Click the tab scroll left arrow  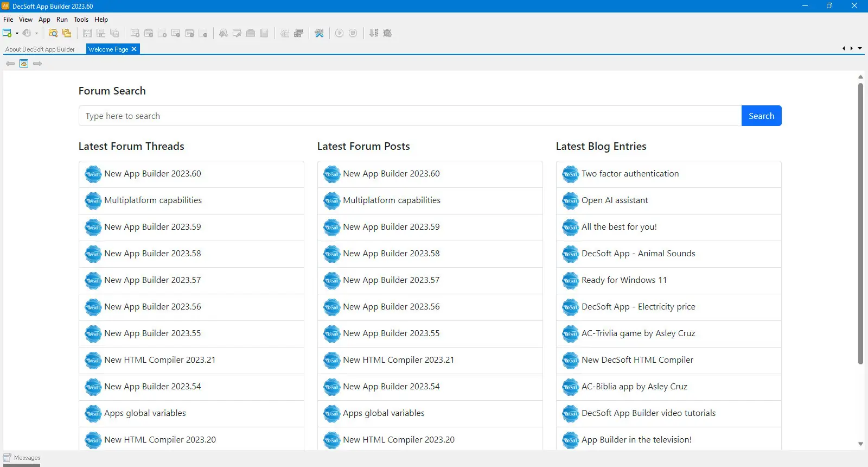click(844, 48)
